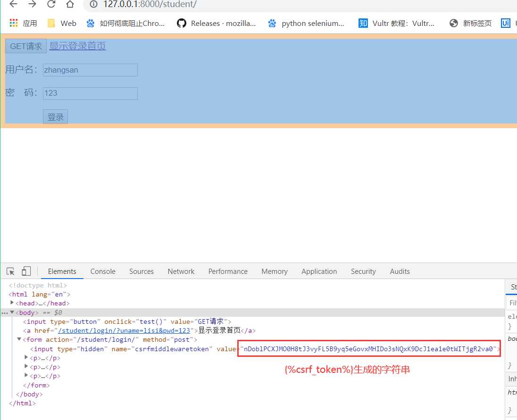Focus the 用户名 input field
The height and width of the screenshot is (420, 517).
pyautogui.click(x=90, y=70)
